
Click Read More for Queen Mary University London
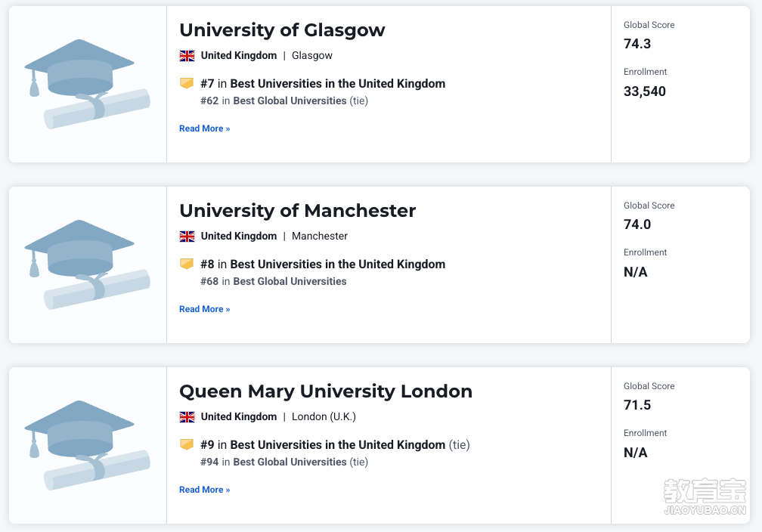pos(205,490)
